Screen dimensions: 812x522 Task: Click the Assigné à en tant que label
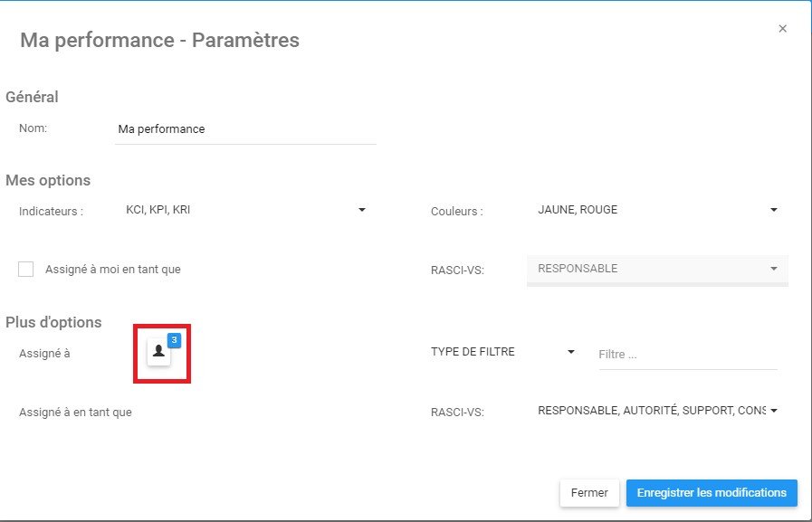click(x=76, y=413)
